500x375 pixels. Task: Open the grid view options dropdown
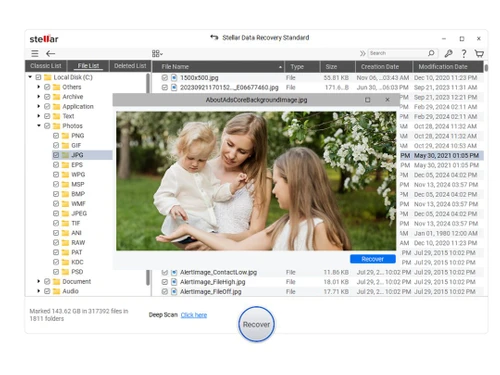pyautogui.click(x=157, y=54)
